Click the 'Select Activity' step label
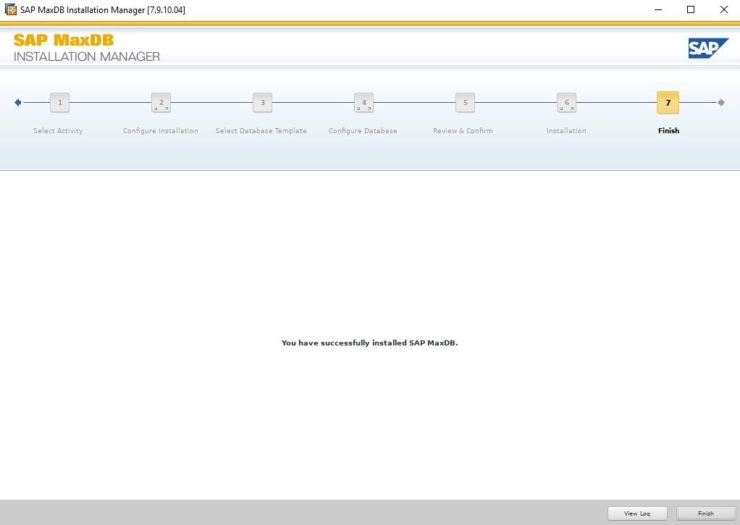 (x=58, y=131)
